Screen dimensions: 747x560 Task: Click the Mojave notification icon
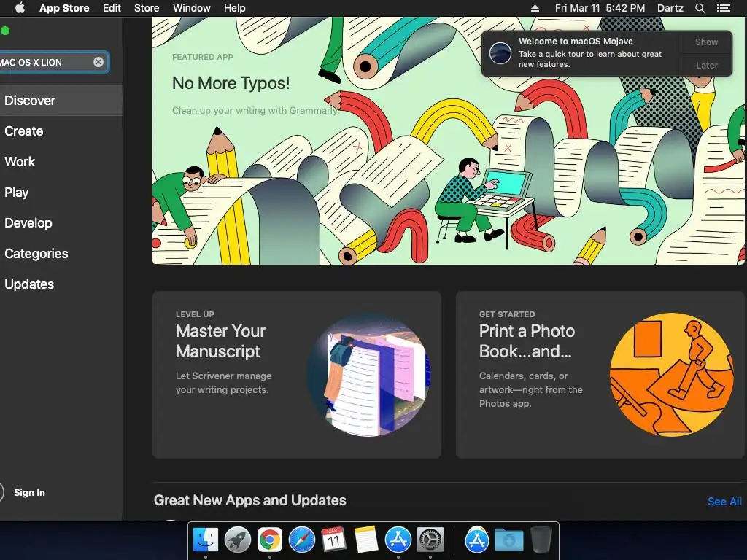500,52
